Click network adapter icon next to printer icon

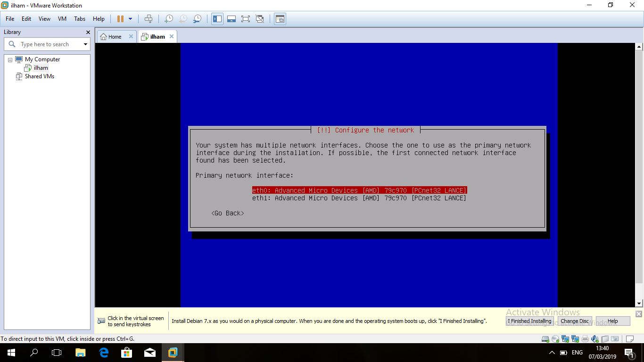[575, 338]
